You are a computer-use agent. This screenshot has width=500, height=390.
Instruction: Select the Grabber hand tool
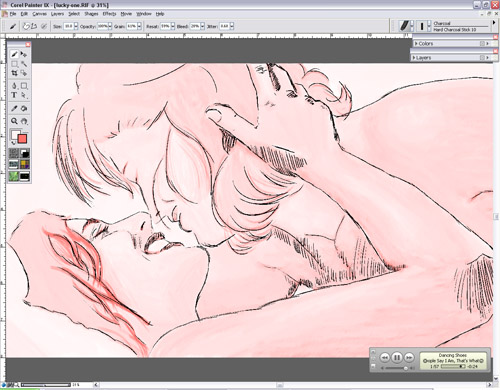tap(24, 121)
